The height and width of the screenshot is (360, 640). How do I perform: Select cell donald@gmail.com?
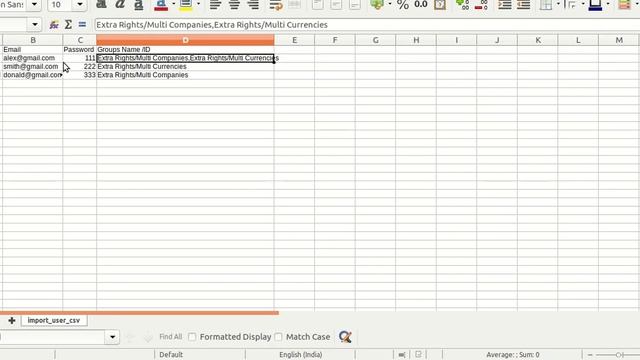pos(33,75)
